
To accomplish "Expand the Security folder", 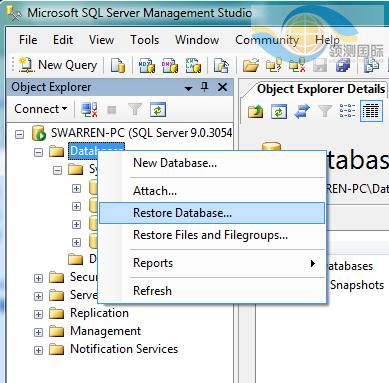I will tap(38, 278).
